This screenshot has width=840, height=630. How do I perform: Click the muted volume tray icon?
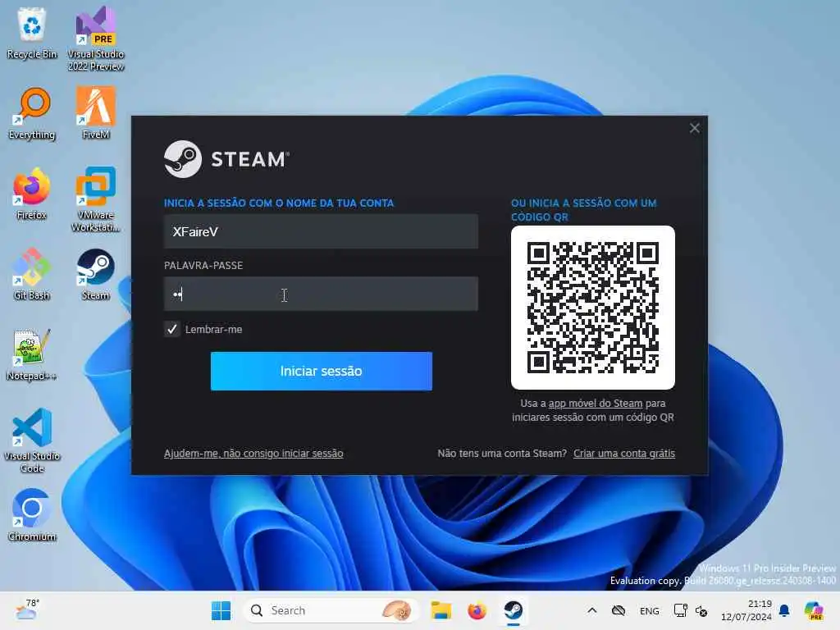[x=701, y=610]
